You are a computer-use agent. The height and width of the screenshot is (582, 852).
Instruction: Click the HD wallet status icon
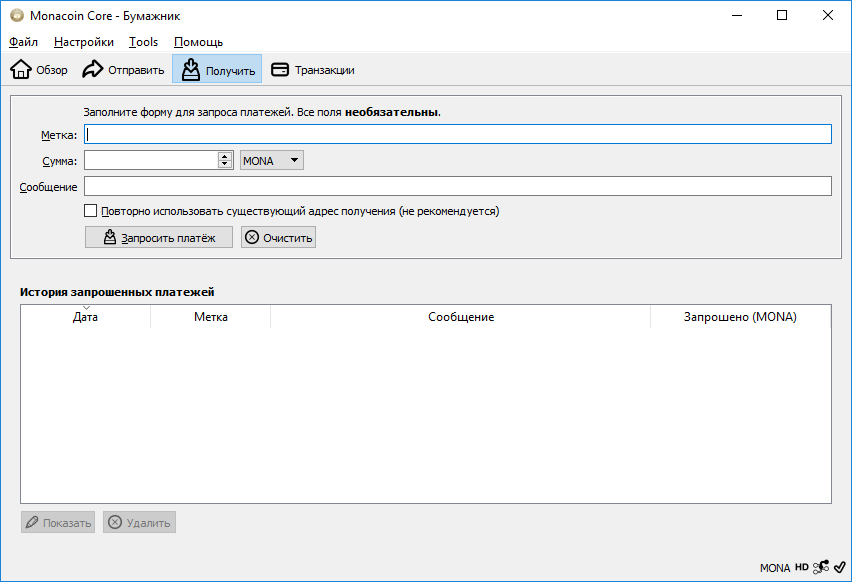(x=801, y=567)
